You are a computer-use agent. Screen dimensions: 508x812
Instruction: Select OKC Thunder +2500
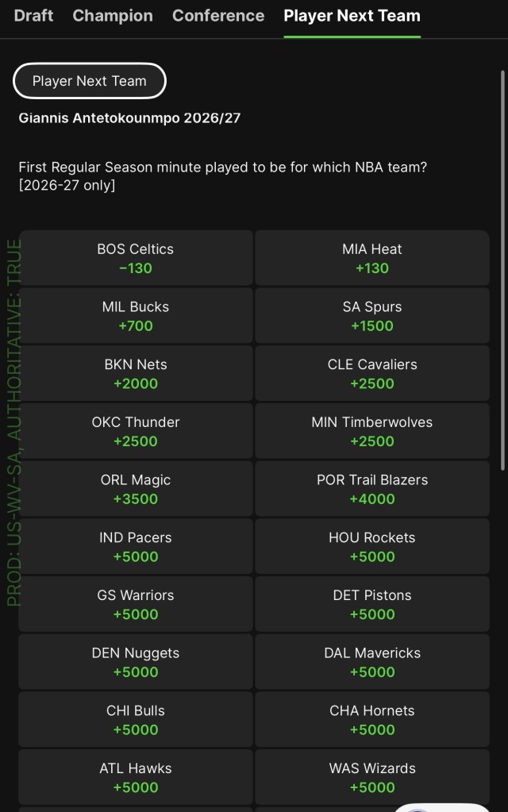pyautogui.click(x=136, y=431)
